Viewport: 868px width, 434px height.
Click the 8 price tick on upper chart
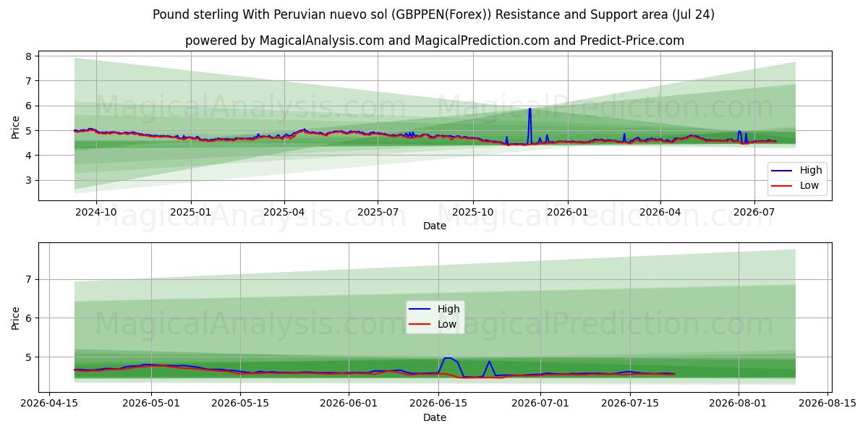coord(27,56)
